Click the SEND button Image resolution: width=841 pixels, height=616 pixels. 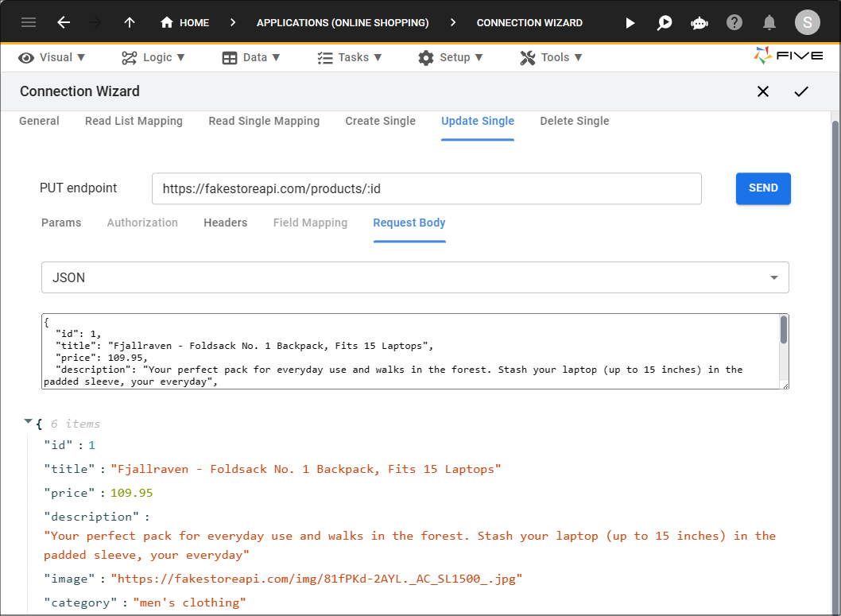[763, 188]
